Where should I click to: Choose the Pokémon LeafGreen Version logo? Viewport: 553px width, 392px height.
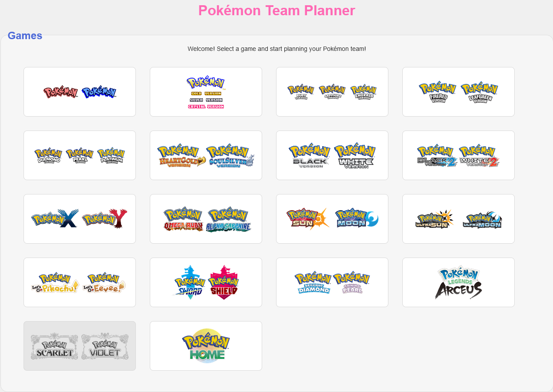479,92
